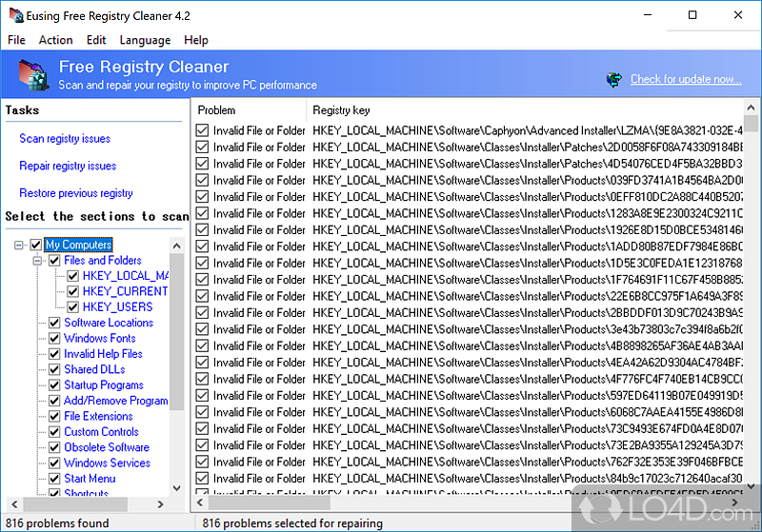Click the tree panel scroll-up arrow
Viewport: 762px width, 532px height.
[x=176, y=244]
